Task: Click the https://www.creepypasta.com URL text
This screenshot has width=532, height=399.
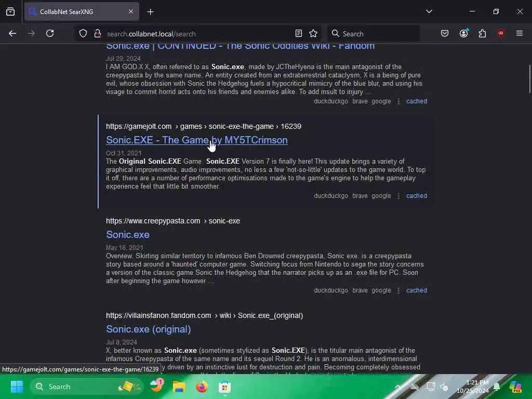Action: 153,221
